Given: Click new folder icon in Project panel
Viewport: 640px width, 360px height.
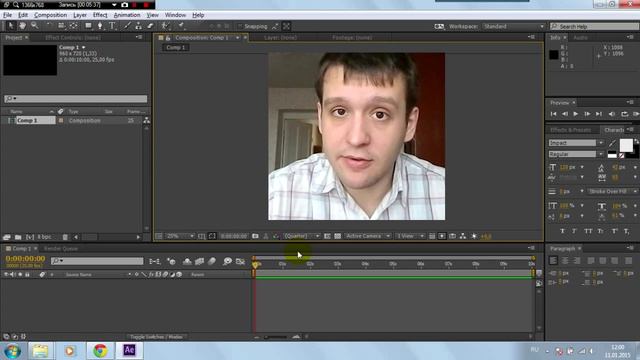Looking at the screenshot, I should click(18, 237).
